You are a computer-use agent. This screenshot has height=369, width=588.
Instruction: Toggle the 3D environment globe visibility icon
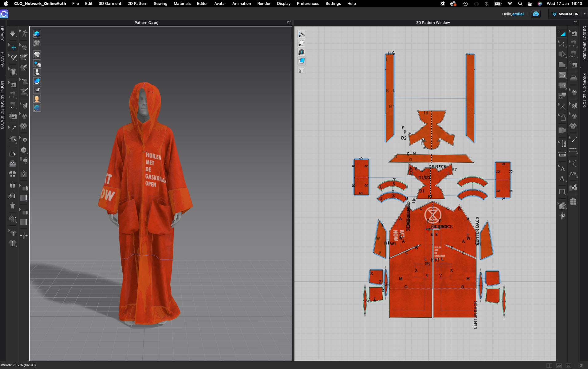point(37,108)
